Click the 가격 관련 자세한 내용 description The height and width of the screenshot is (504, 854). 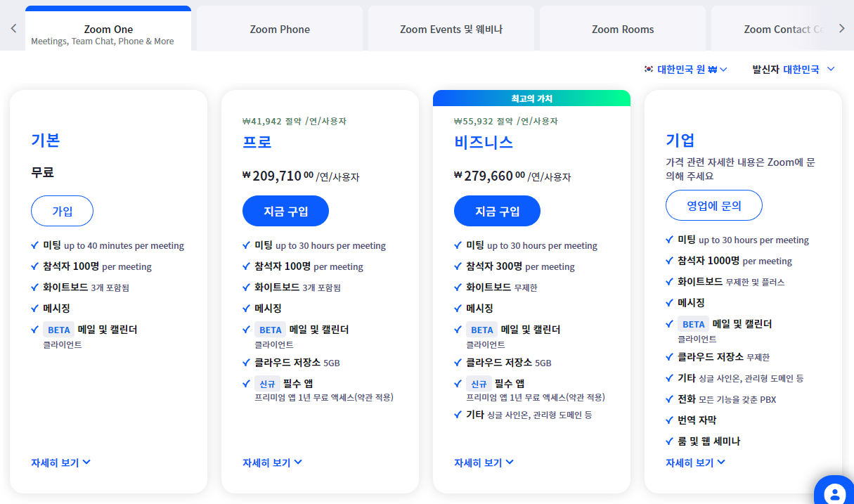point(740,169)
